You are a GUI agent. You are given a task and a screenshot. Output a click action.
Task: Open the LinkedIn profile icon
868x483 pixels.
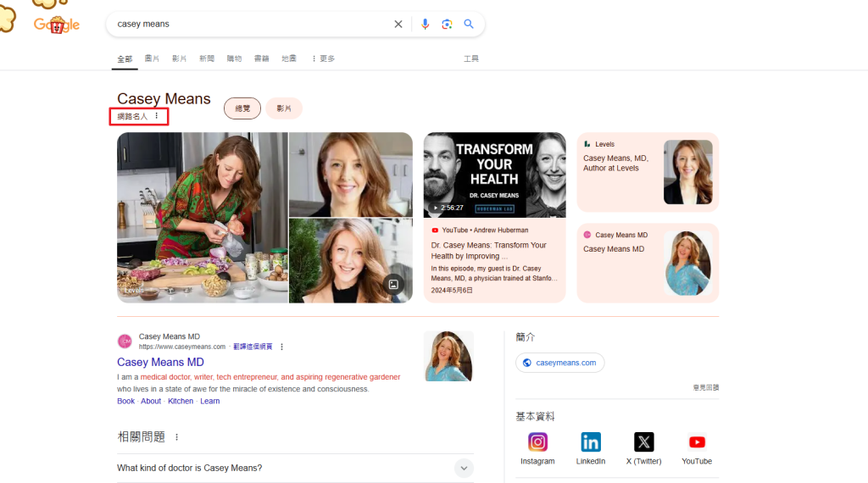click(591, 442)
